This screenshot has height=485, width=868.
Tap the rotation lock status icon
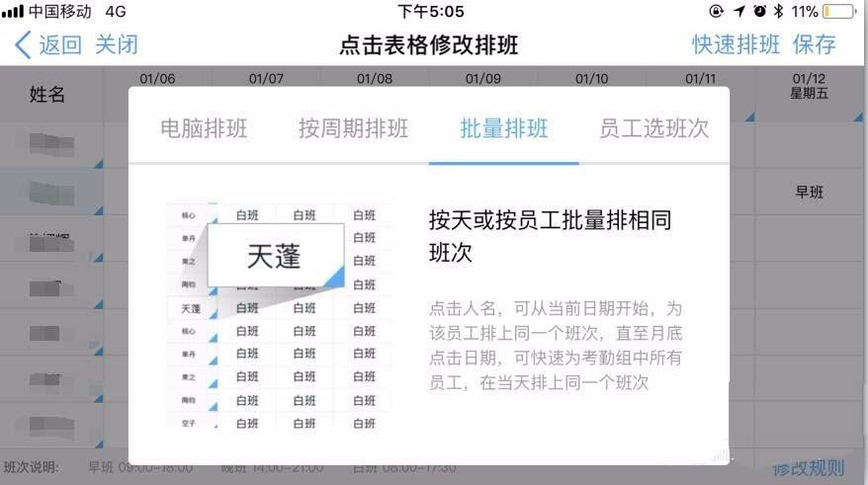point(717,11)
